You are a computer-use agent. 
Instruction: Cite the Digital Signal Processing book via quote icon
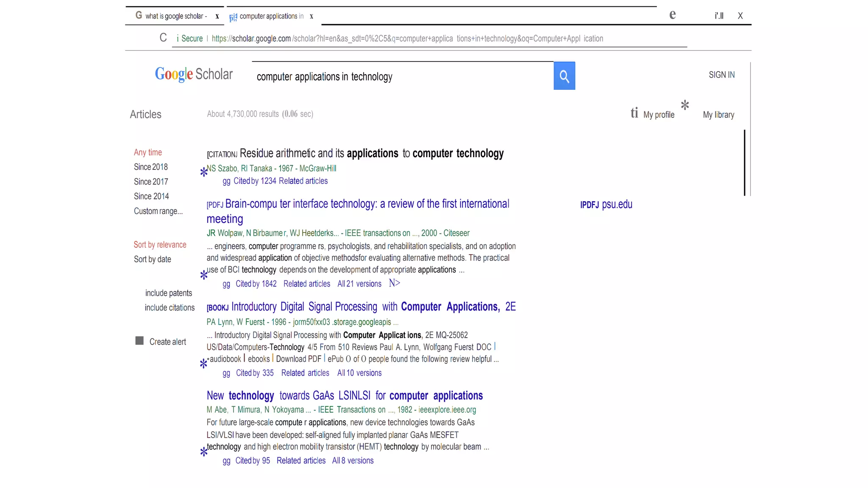[226, 373]
